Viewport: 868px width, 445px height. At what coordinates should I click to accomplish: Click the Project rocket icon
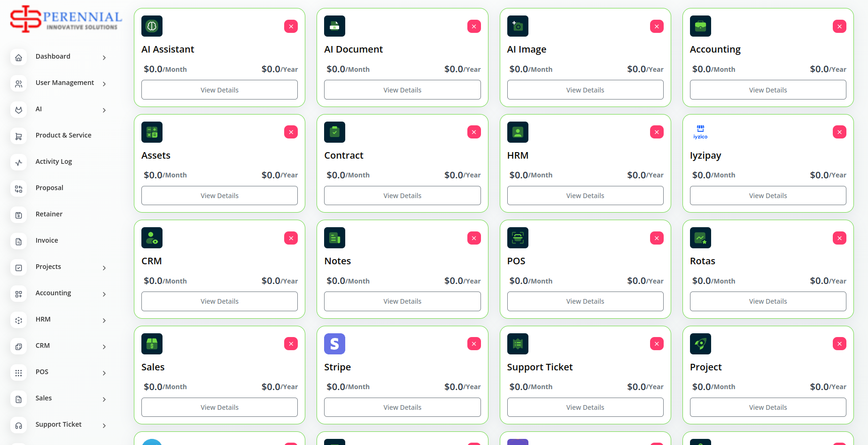[700, 344]
